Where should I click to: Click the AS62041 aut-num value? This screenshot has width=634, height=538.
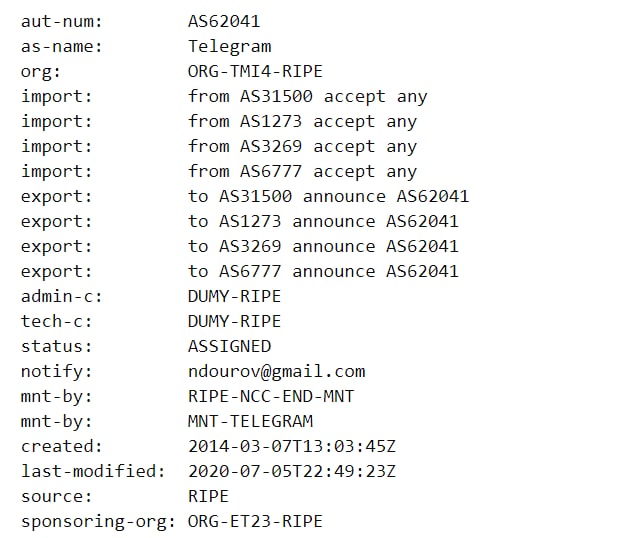224,21
